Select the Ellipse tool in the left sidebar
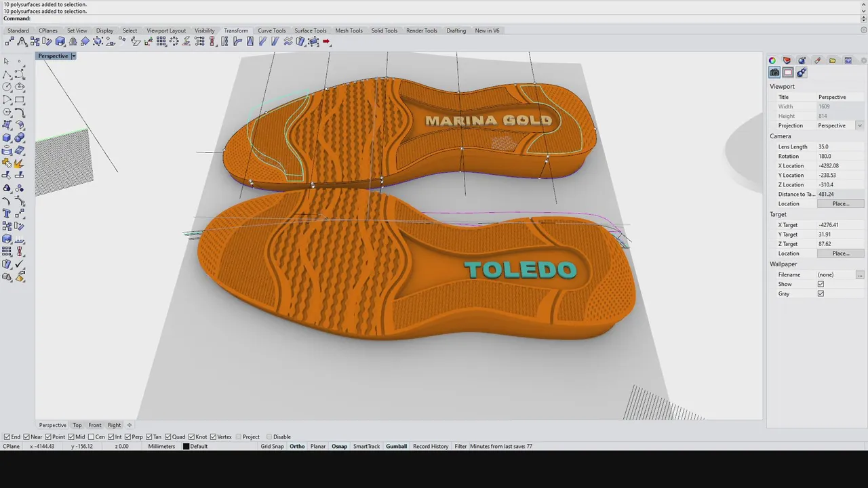The image size is (868, 488). click(20, 87)
